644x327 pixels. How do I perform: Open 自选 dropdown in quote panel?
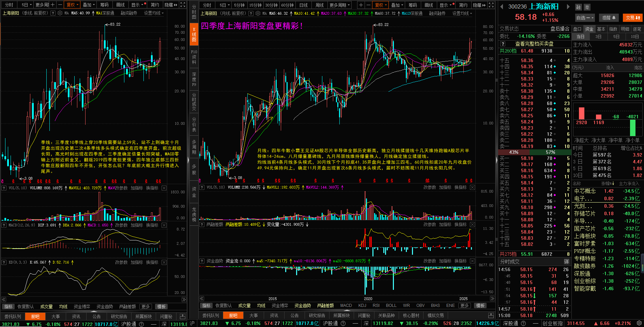tap(585, 18)
